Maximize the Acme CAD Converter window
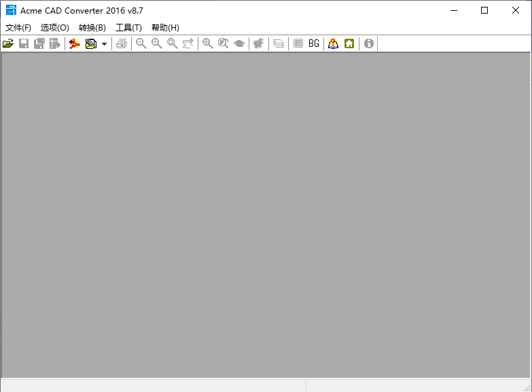This screenshot has width=532, height=392. point(484,10)
